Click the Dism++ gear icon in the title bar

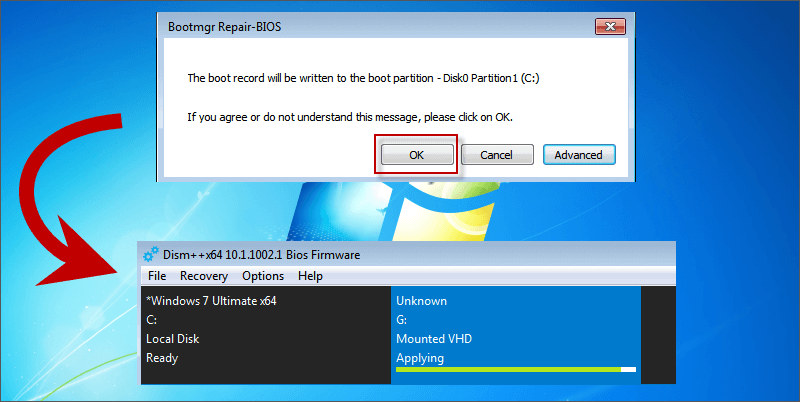coord(151,254)
